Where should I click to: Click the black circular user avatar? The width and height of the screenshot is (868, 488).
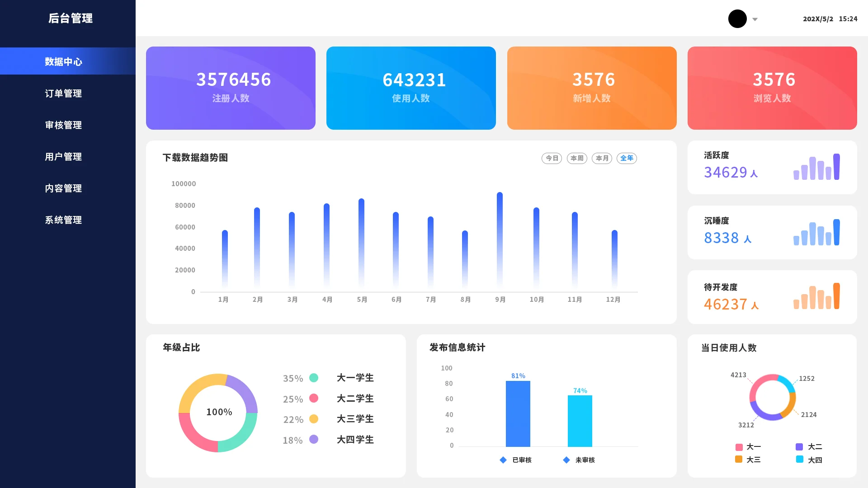(737, 19)
